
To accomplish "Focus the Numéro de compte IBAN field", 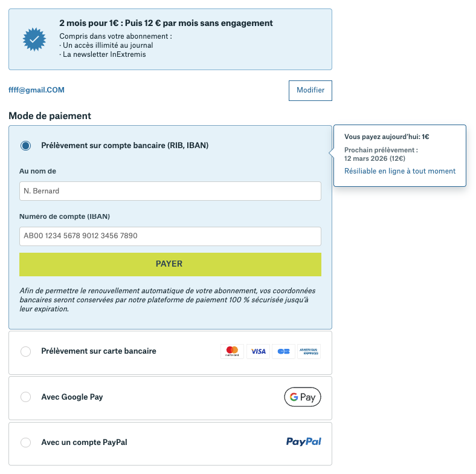I will [170, 236].
